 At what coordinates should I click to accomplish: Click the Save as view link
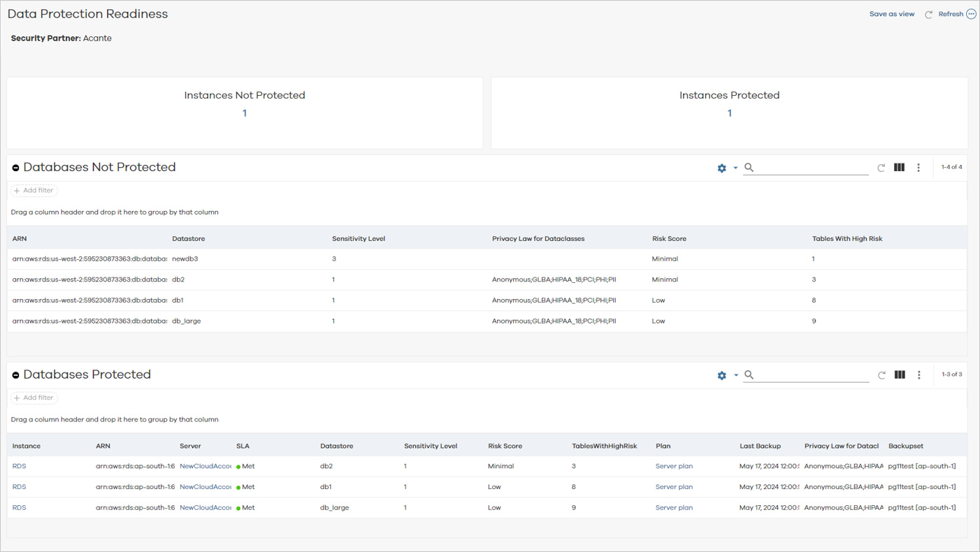[891, 13]
